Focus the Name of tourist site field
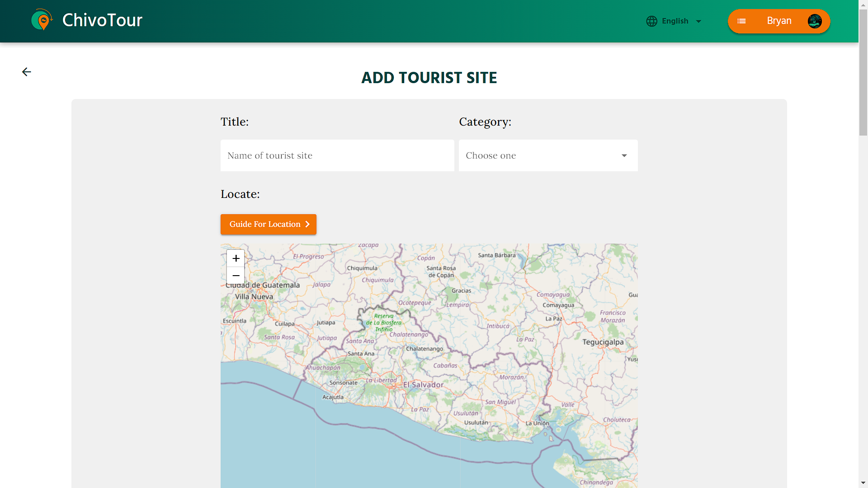Viewport: 868px width, 488px height. (x=337, y=155)
